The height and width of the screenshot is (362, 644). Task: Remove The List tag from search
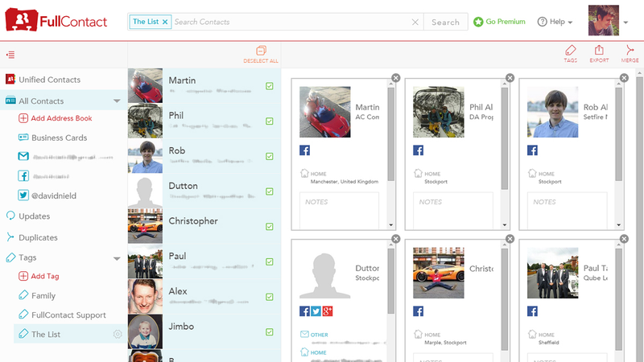point(165,22)
